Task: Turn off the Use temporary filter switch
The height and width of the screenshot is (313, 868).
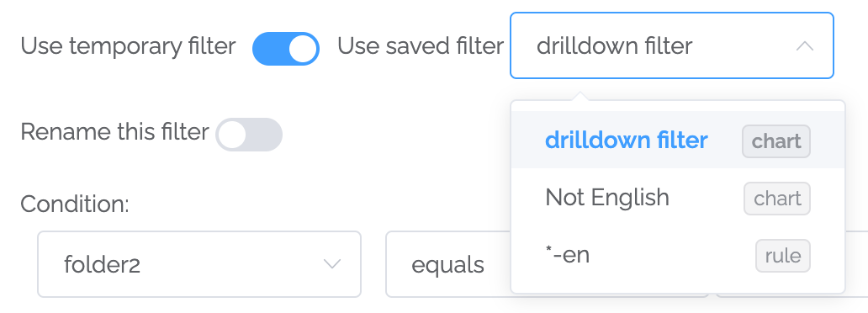Action: tap(286, 49)
